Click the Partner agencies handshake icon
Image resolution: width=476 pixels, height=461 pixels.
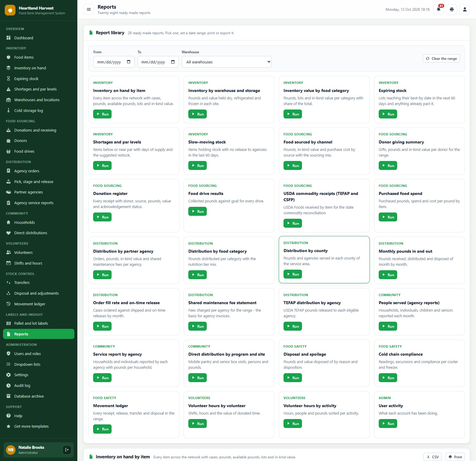coord(9,192)
